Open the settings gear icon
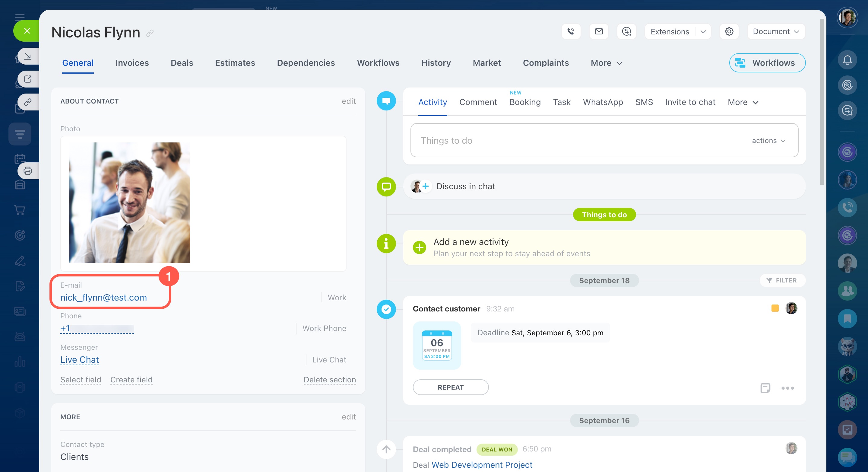The image size is (868, 472). pyautogui.click(x=729, y=31)
